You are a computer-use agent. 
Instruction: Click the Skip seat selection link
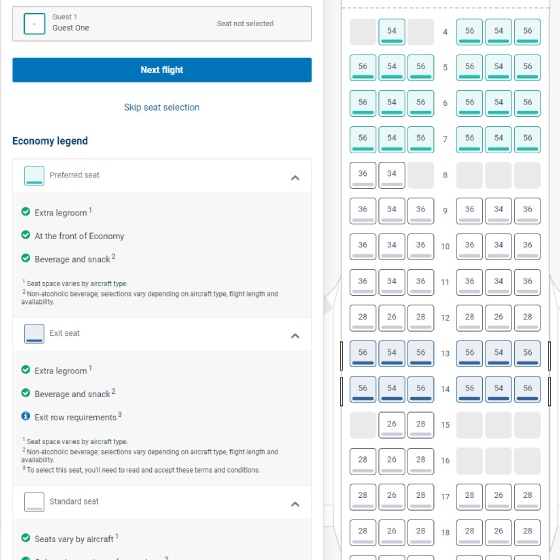click(162, 107)
